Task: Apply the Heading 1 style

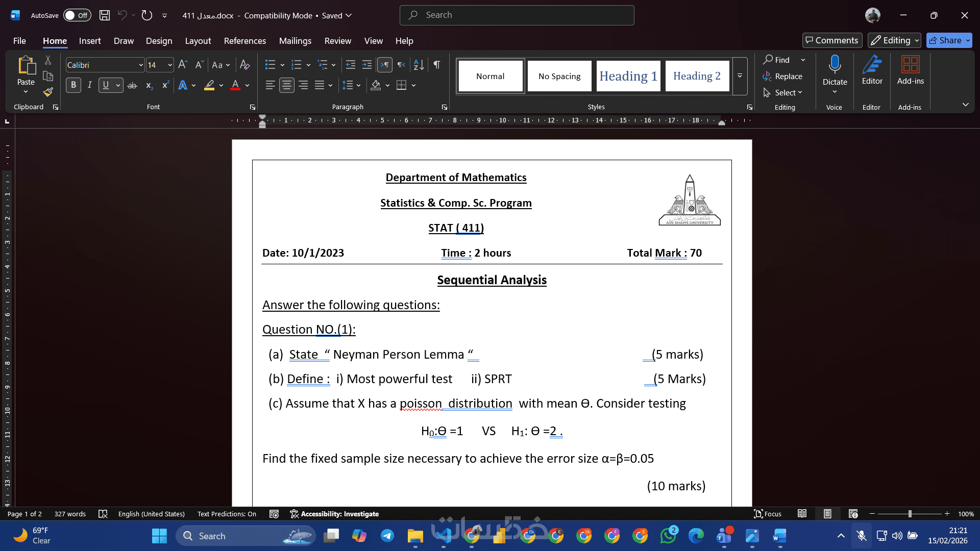Action: pos(628,76)
